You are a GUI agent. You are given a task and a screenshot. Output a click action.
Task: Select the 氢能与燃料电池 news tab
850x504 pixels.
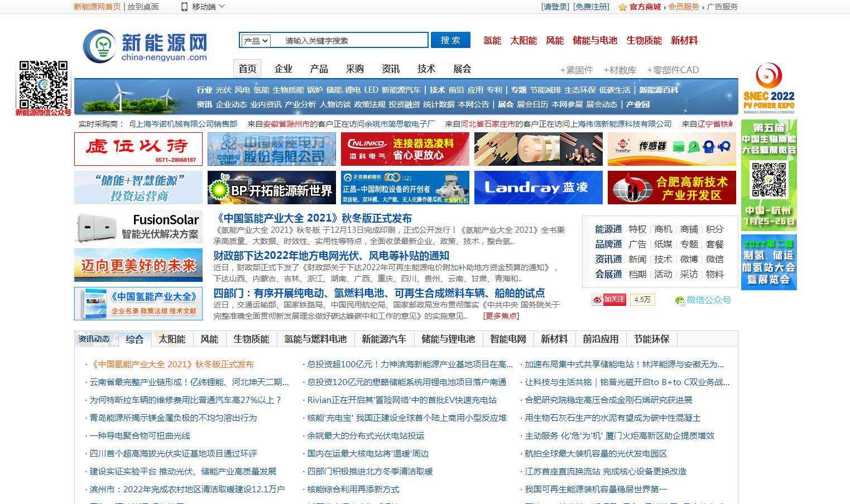click(315, 339)
